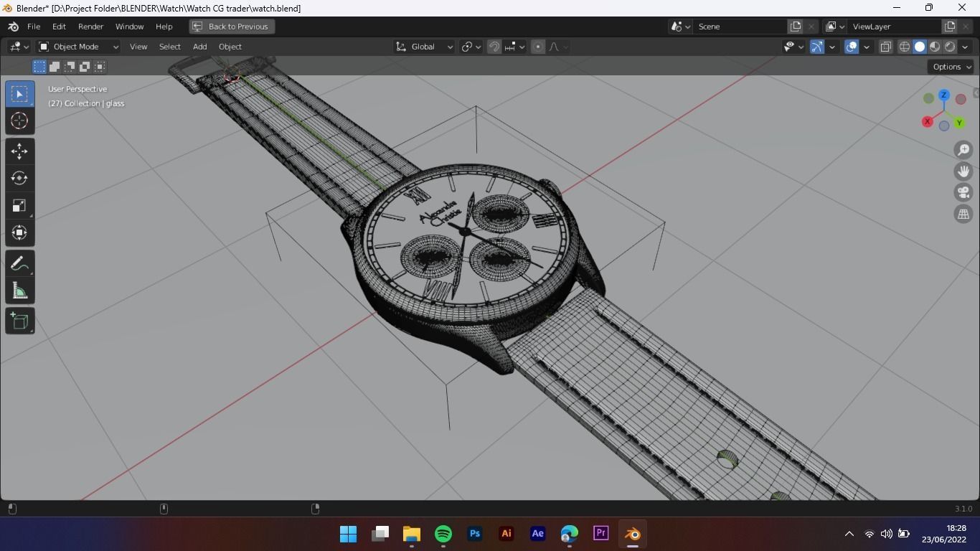The image size is (980, 551).
Task: Open the Windows Start menu
Action: tap(349, 534)
